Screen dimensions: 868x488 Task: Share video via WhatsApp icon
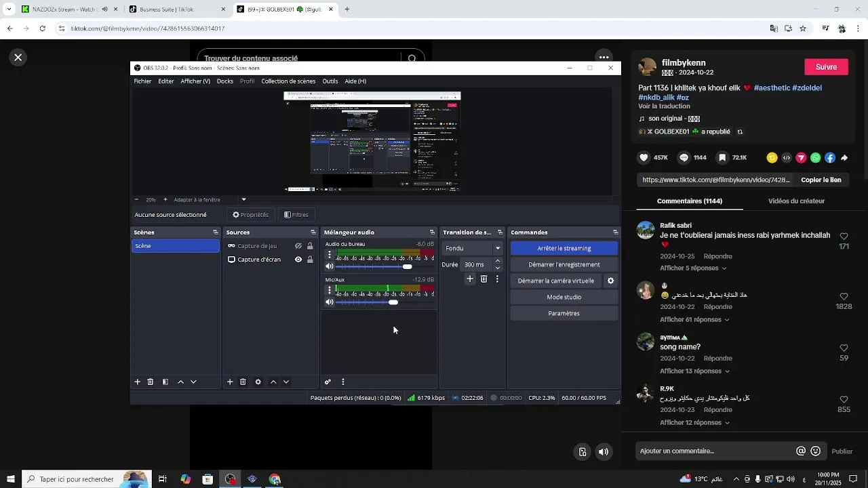click(x=815, y=158)
